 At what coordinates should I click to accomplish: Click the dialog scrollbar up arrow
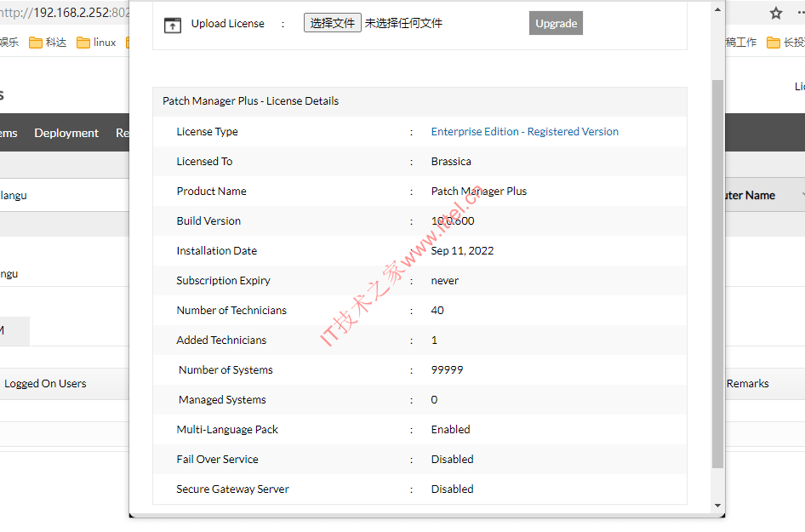point(717,9)
